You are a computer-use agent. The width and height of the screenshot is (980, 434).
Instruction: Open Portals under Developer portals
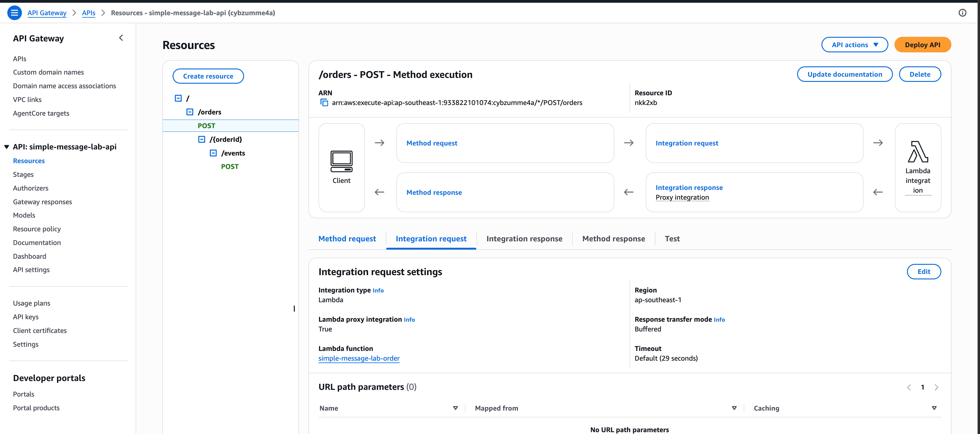click(x=23, y=394)
